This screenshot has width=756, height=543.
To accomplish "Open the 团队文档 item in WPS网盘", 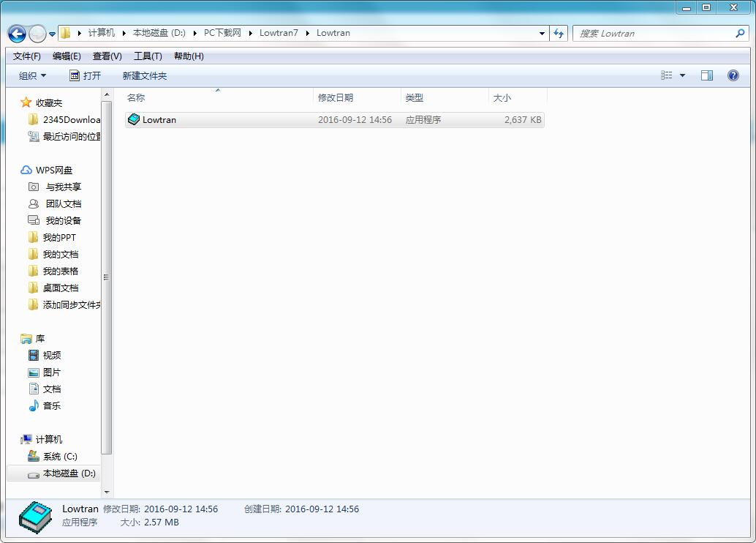I will coord(61,203).
